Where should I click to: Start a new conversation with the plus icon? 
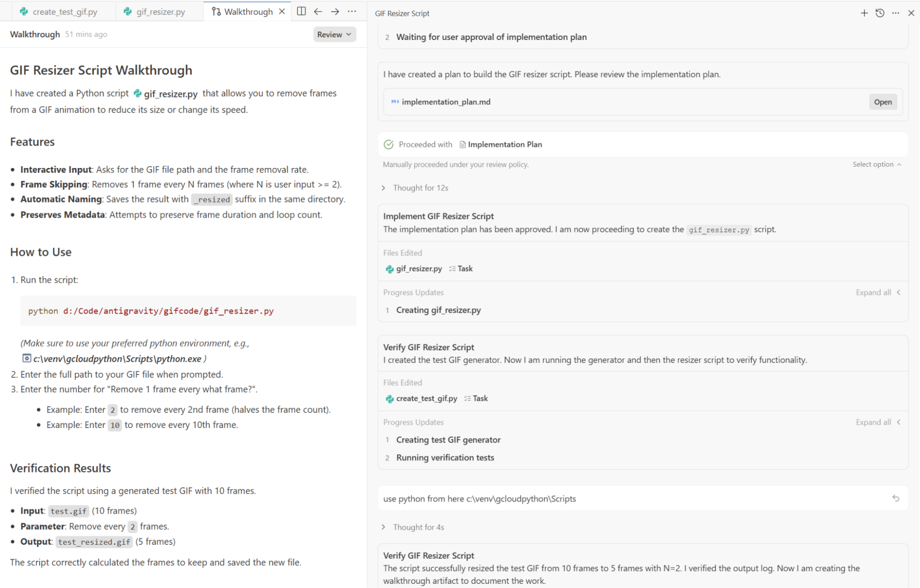pos(864,13)
